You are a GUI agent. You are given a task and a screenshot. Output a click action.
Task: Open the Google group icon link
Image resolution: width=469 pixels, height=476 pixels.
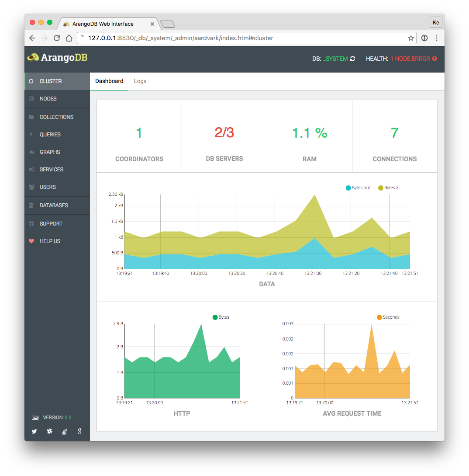point(79,431)
